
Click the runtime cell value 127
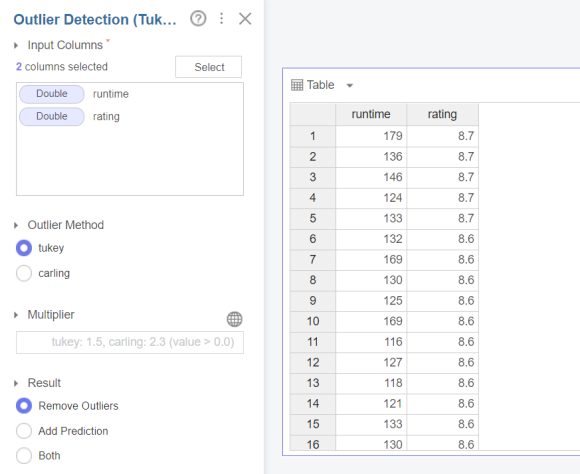(x=371, y=362)
